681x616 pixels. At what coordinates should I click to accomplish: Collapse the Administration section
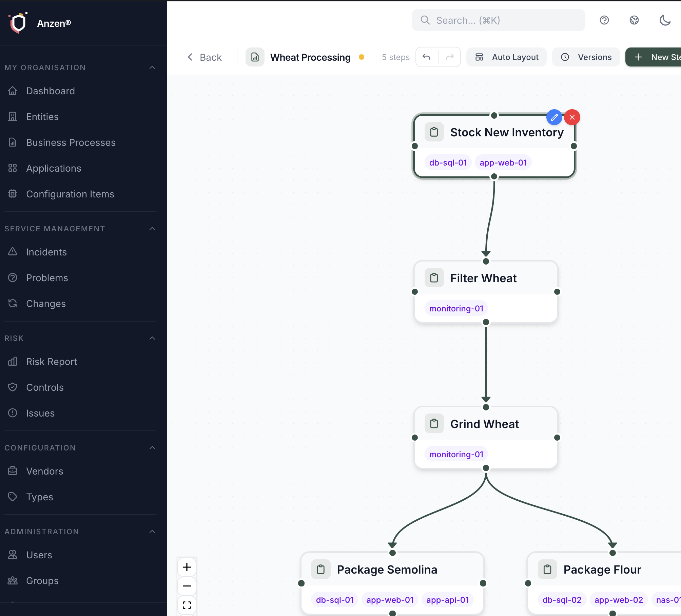click(x=152, y=531)
